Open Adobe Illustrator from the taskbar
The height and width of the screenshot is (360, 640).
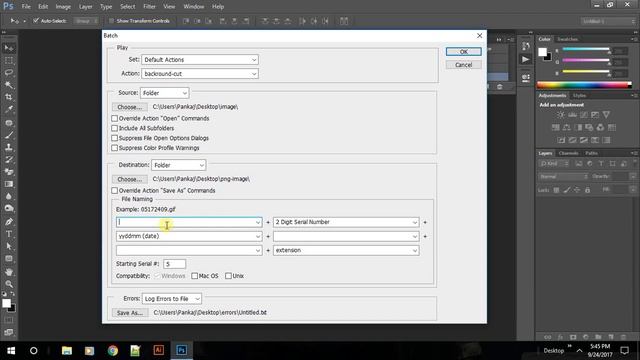click(x=158, y=351)
